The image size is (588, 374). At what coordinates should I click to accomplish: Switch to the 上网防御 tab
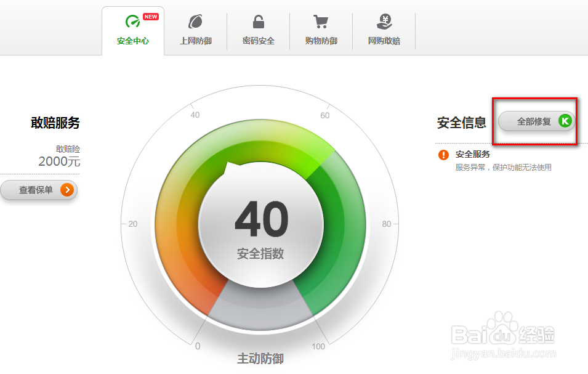196,31
